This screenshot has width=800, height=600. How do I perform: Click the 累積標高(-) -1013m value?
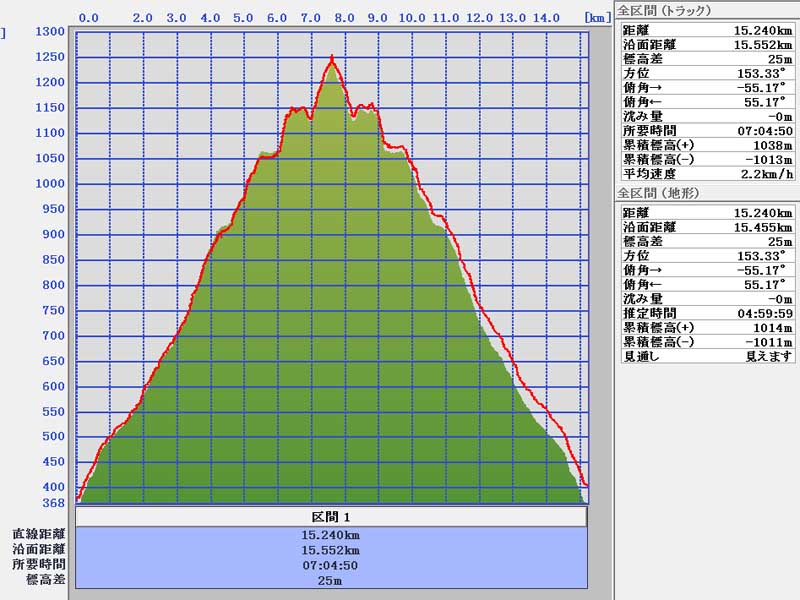point(771,159)
